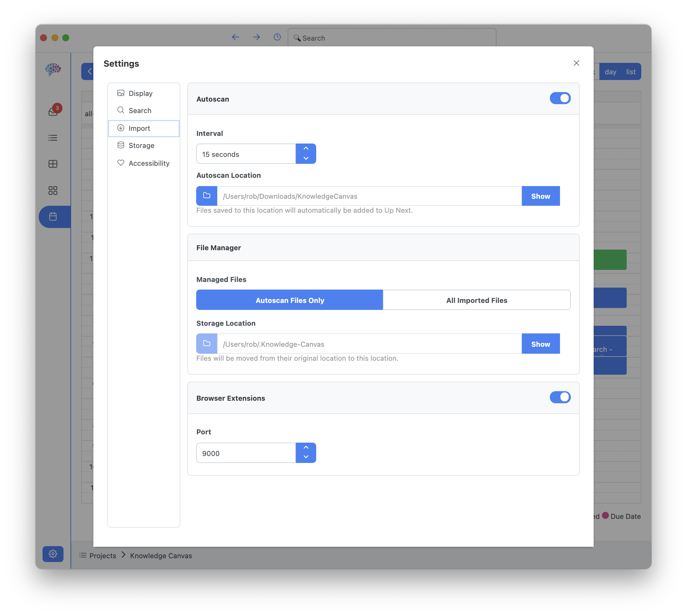Select All Imported Files option

pos(477,300)
